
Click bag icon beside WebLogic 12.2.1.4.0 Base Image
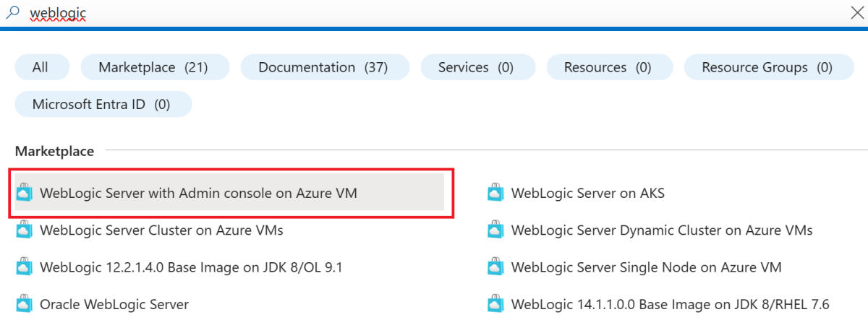(x=24, y=267)
